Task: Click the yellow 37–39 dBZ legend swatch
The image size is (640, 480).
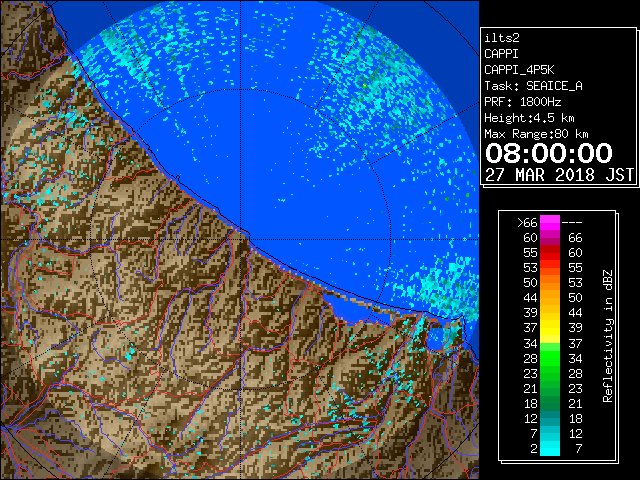Action: [550, 328]
